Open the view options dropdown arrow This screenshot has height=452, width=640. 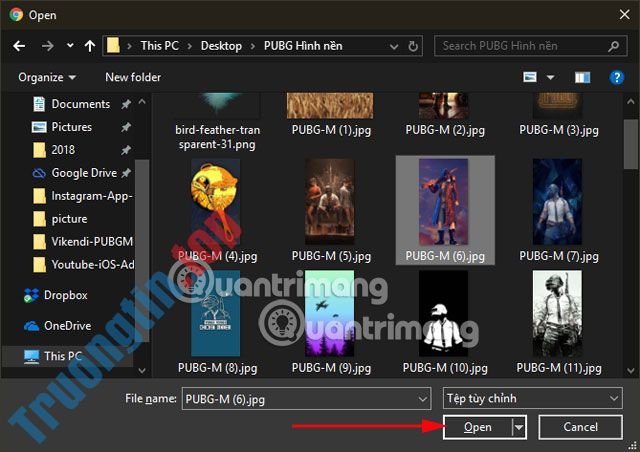point(550,77)
